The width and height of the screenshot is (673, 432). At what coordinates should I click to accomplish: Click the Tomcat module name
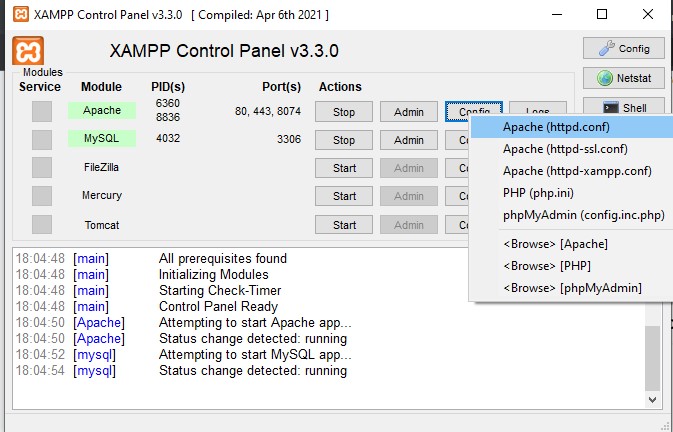102,225
